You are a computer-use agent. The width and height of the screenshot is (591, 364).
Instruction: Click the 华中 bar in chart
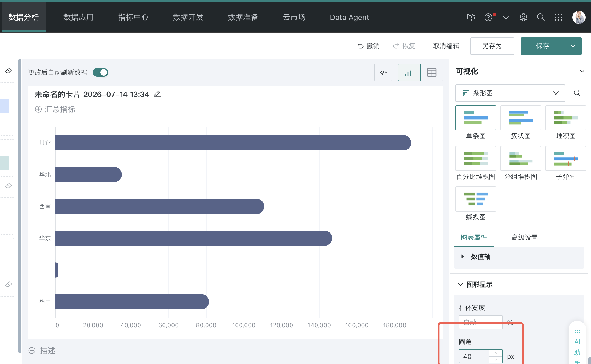pyautogui.click(x=132, y=302)
